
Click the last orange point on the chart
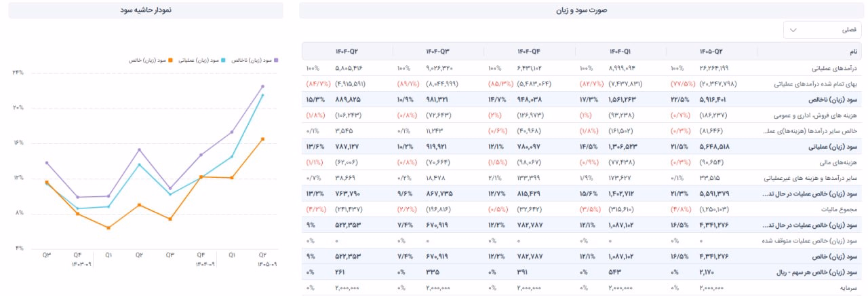(x=262, y=139)
